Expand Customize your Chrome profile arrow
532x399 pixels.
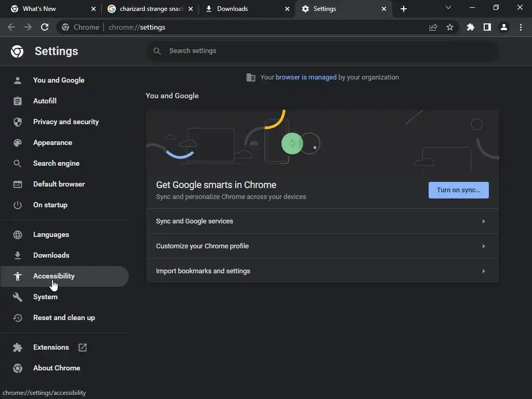484,246
